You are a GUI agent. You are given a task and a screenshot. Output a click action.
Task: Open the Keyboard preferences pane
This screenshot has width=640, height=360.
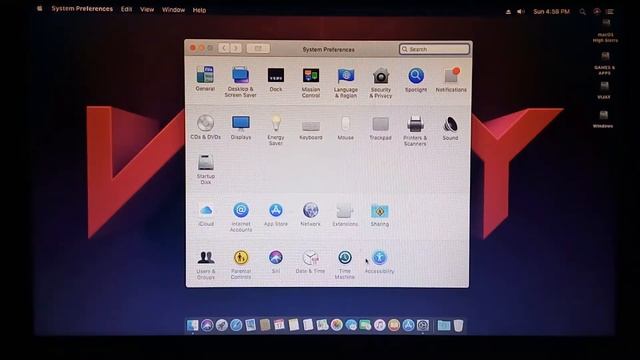tap(311, 129)
